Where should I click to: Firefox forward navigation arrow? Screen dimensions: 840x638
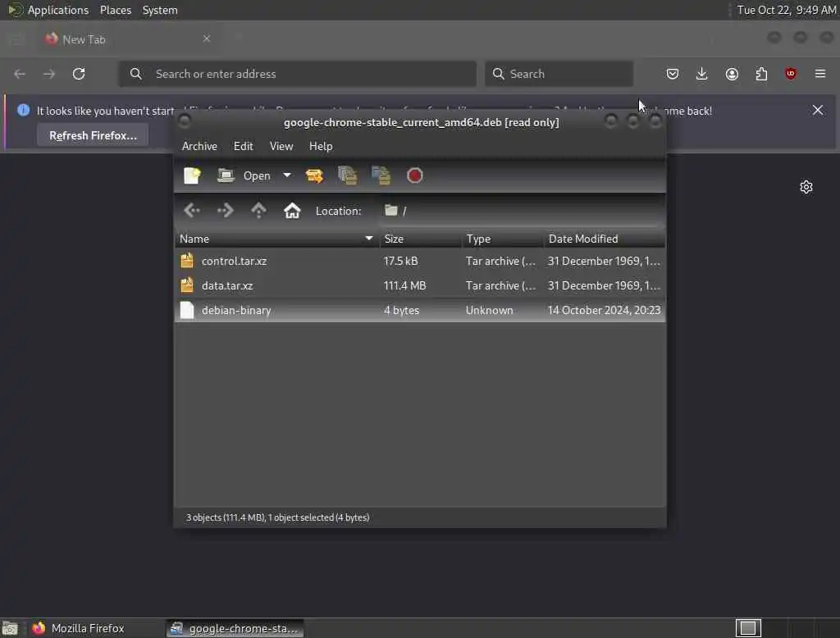click(x=49, y=74)
